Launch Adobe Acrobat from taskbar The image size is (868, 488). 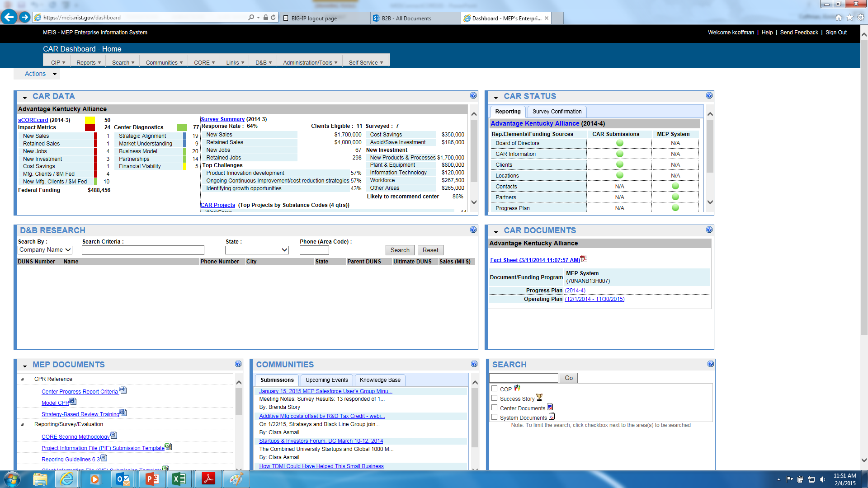[x=208, y=479]
